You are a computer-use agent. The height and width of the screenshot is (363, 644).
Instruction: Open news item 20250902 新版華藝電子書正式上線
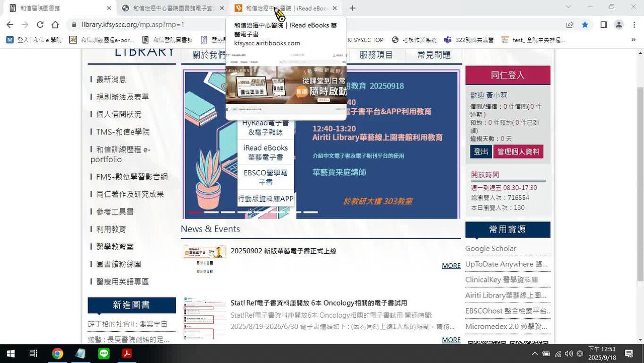[283, 251]
